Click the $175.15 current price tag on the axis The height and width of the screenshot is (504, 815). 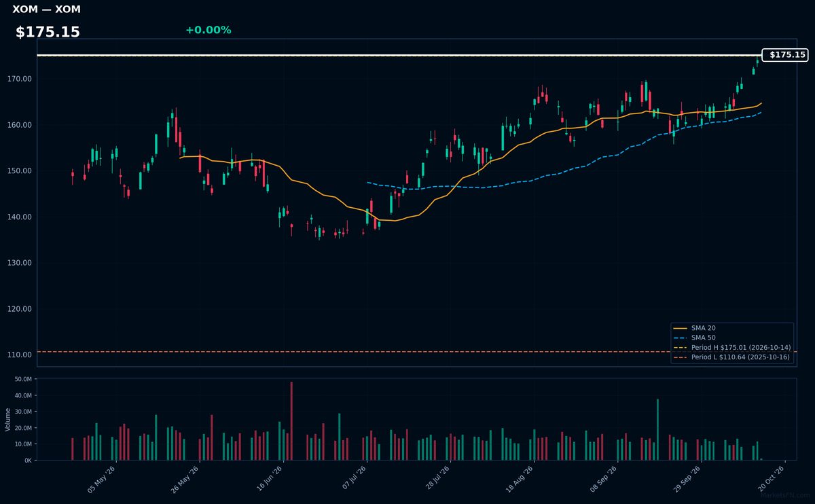point(785,55)
